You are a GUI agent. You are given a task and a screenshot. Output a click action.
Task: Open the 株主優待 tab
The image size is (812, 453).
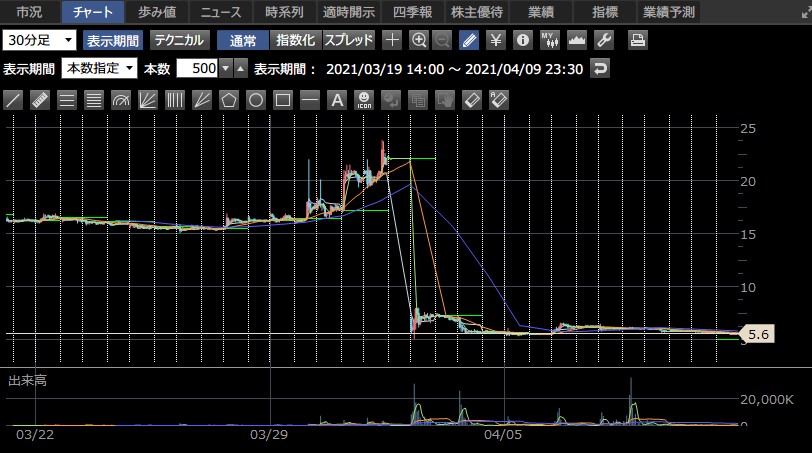click(477, 12)
